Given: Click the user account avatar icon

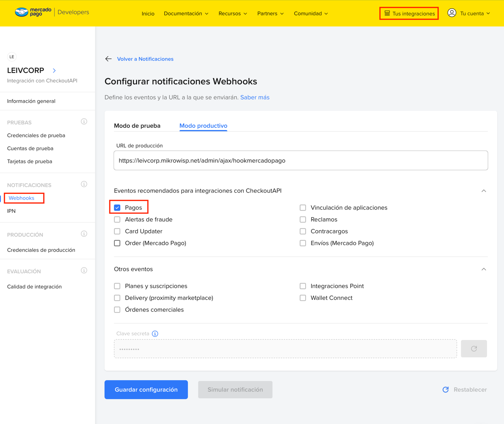Looking at the screenshot, I should tap(452, 13).
